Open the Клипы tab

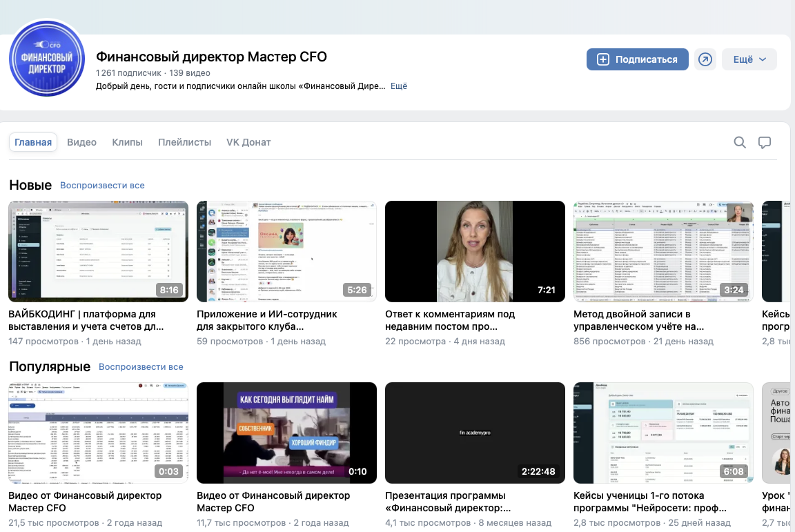[127, 143]
